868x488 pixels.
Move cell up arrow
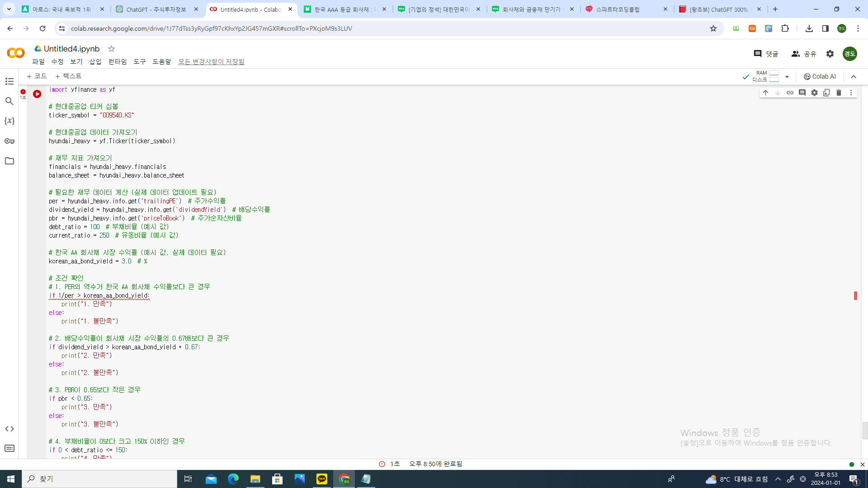[x=765, y=93]
